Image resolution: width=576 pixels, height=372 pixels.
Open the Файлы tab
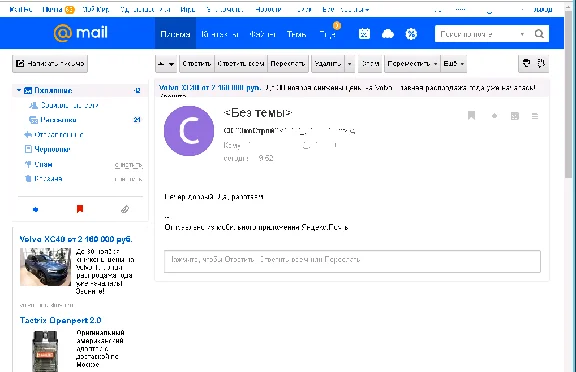point(262,34)
